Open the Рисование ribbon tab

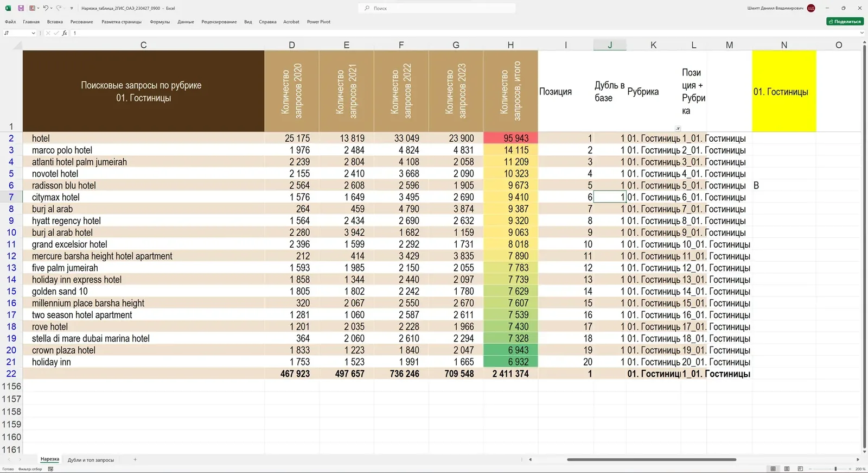(x=82, y=22)
